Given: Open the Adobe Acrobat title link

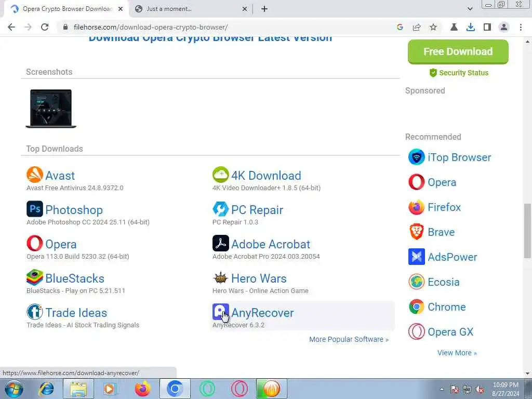Looking at the screenshot, I should pos(271,244).
